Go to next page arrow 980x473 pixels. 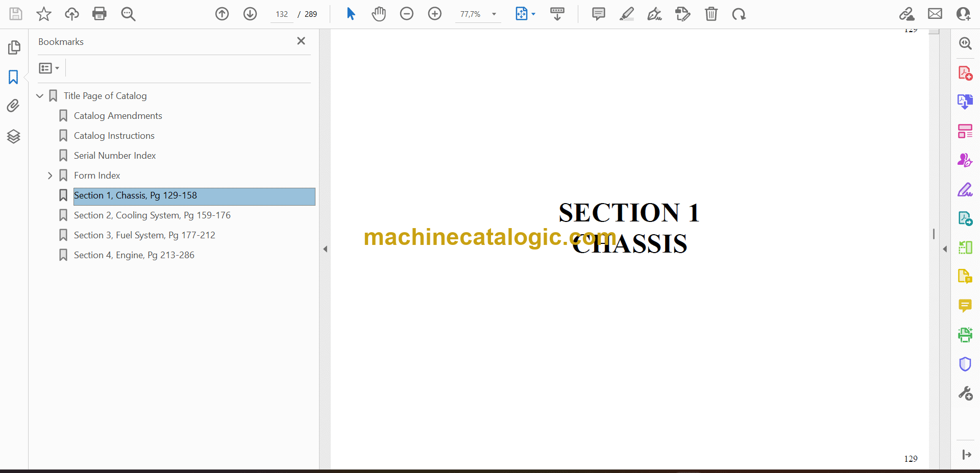pyautogui.click(x=250, y=14)
